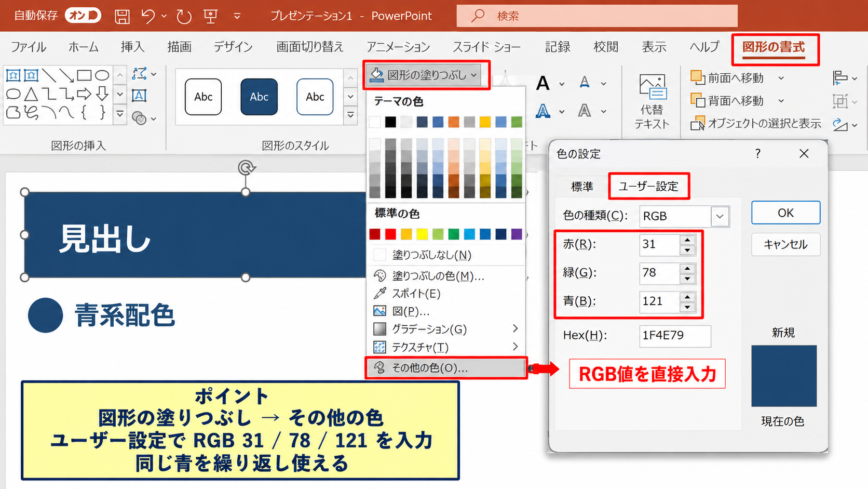Pick the orange theme color swatch
The height and width of the screenshot is (489, 868).
454,122
